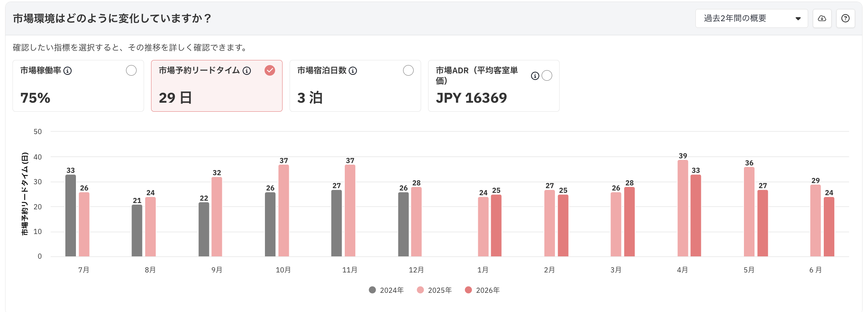The width and height of the screenshot is (868, 312).
Task: Click the 7月 x-axis label
Action: coord(84,270)
